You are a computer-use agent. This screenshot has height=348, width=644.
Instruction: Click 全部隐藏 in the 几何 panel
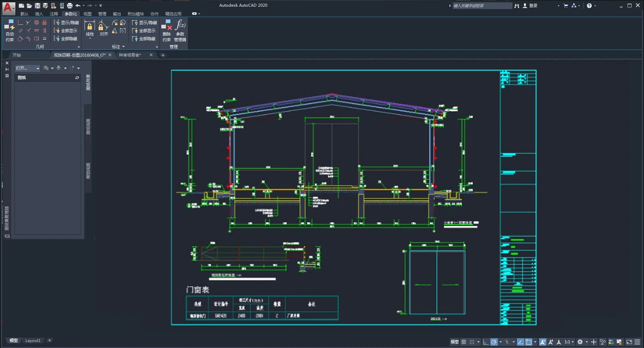tap(66, 39)
